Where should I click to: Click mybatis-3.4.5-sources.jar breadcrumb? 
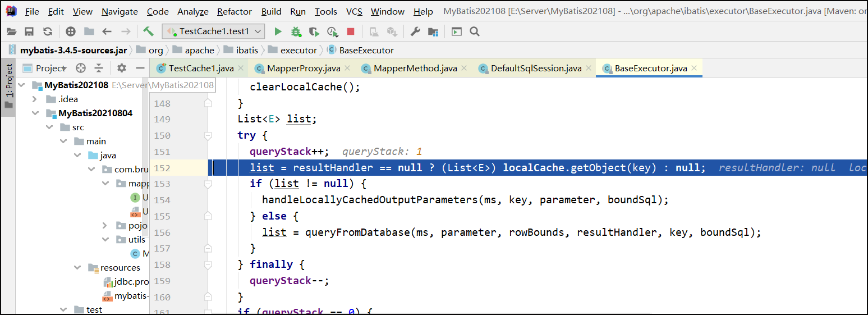tap(73, 50)
